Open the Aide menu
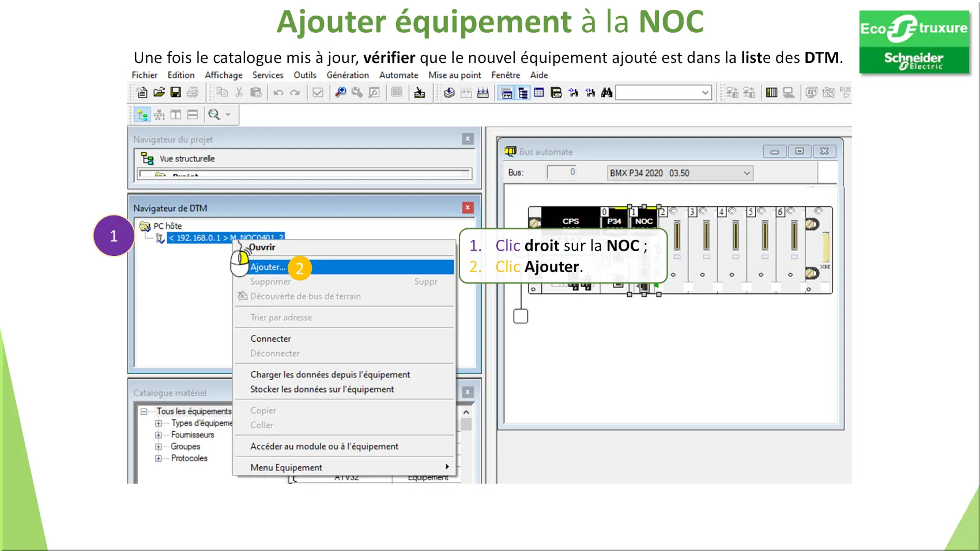980x551 pixels. [539, 75]
